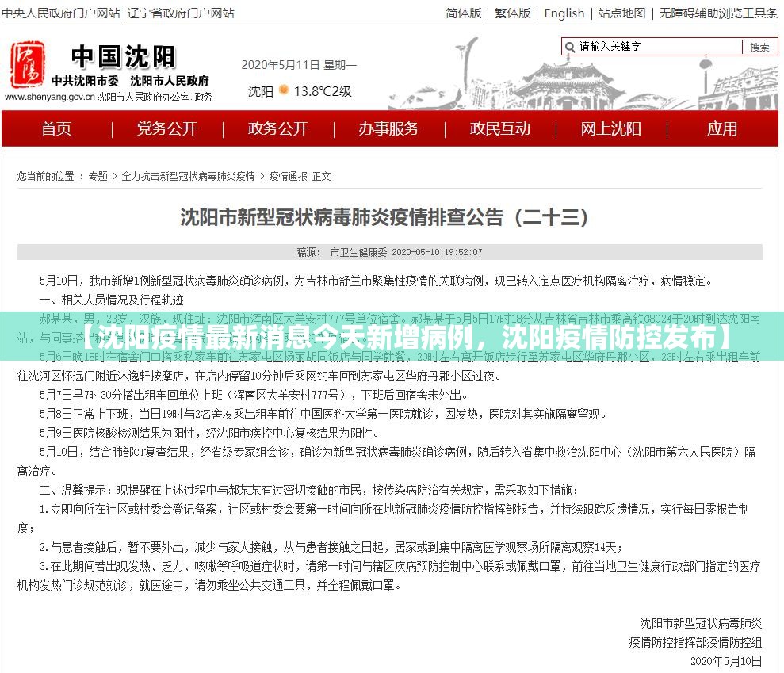Image resolution: width=784 pixels, height=673 pixels.
Task: Click the paragraph starting 5月8日正常上下班
Action: pyautogui.click(x=323, y=414)
